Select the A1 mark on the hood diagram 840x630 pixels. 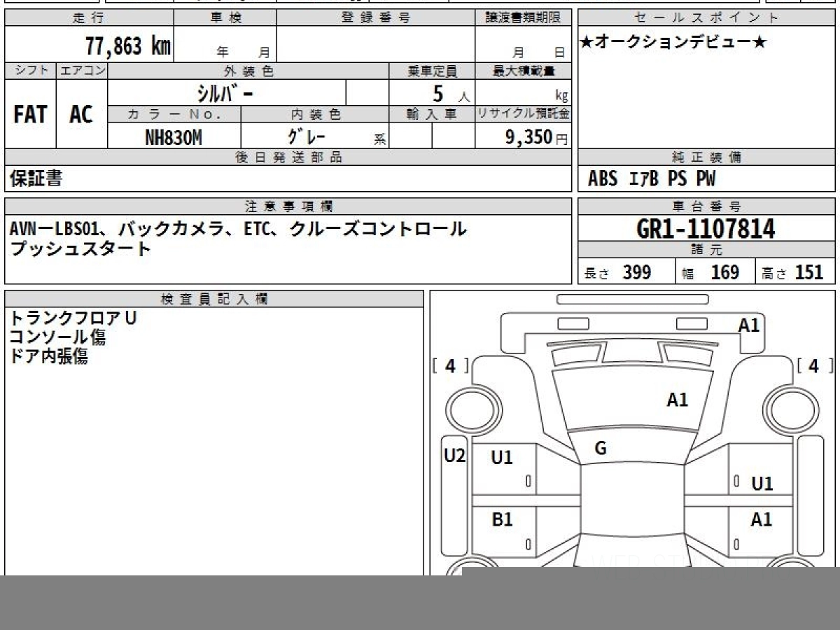[677, 400]
